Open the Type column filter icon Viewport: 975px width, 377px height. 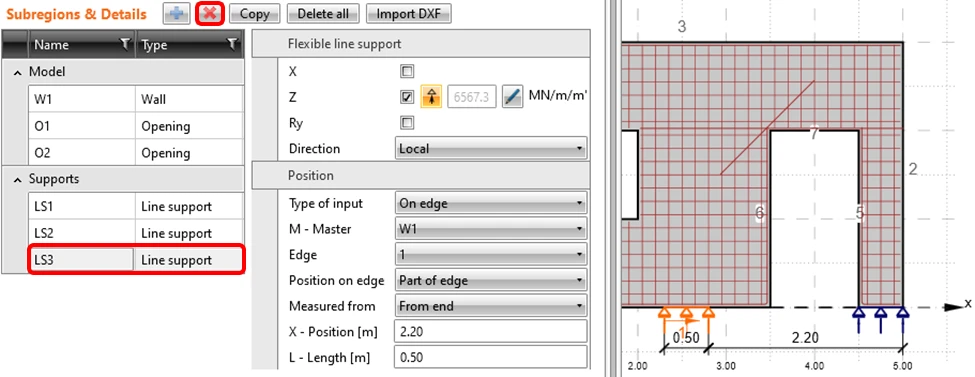[232, 44]
